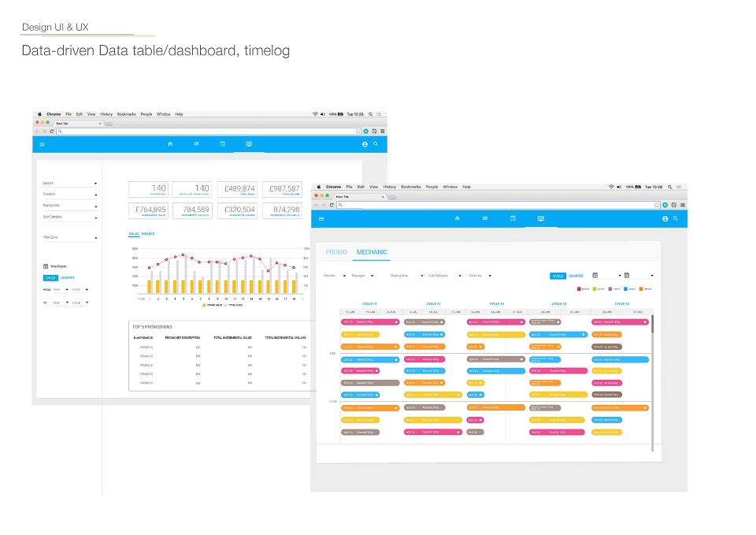Viewport: 756px width, 535px height.
Task: Click the bookmark star in the front browser's address bar
Action: click(x=656, y=205)
